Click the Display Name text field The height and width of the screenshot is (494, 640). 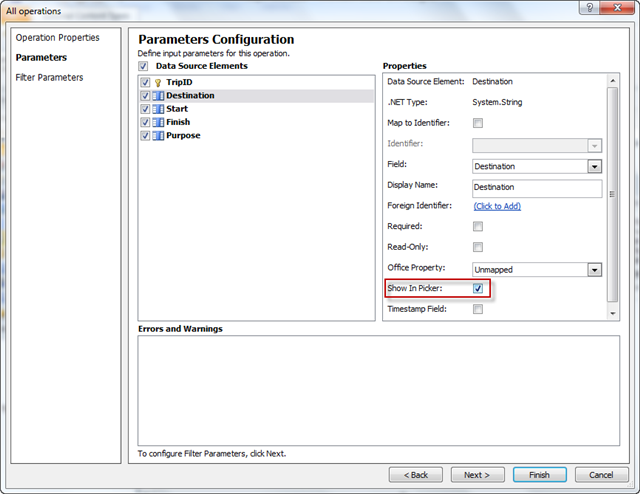pyautogui.click(x=537, y=188)
